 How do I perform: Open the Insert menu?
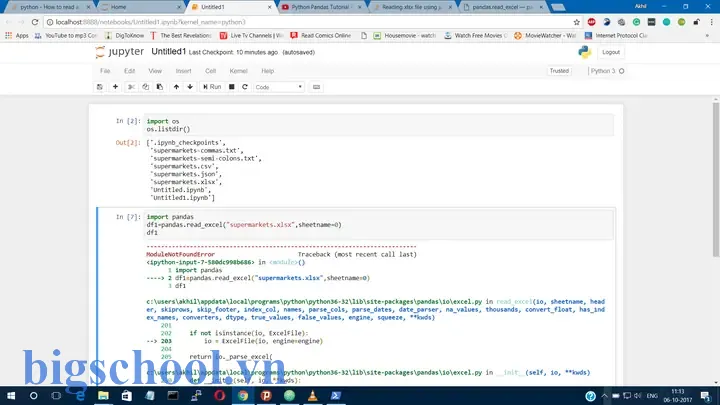click(x=183, y=71)
